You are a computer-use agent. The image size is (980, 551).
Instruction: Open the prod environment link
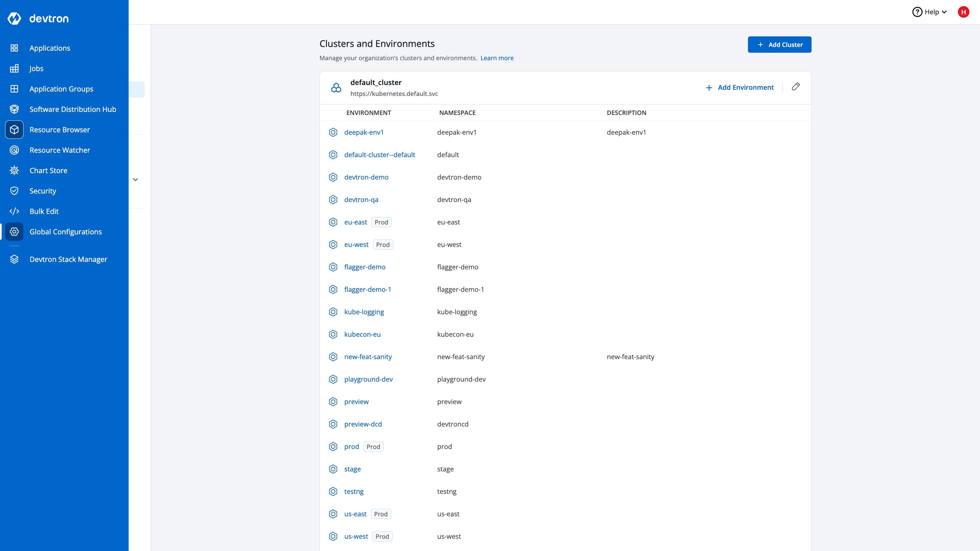(352, 447)
